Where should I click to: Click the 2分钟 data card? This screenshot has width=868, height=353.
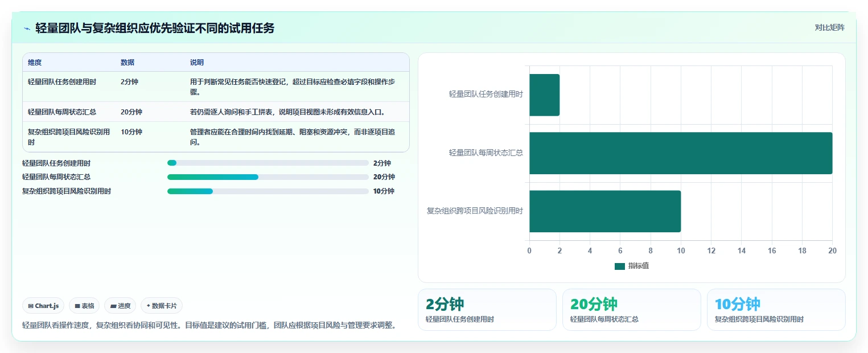point(487,310)
